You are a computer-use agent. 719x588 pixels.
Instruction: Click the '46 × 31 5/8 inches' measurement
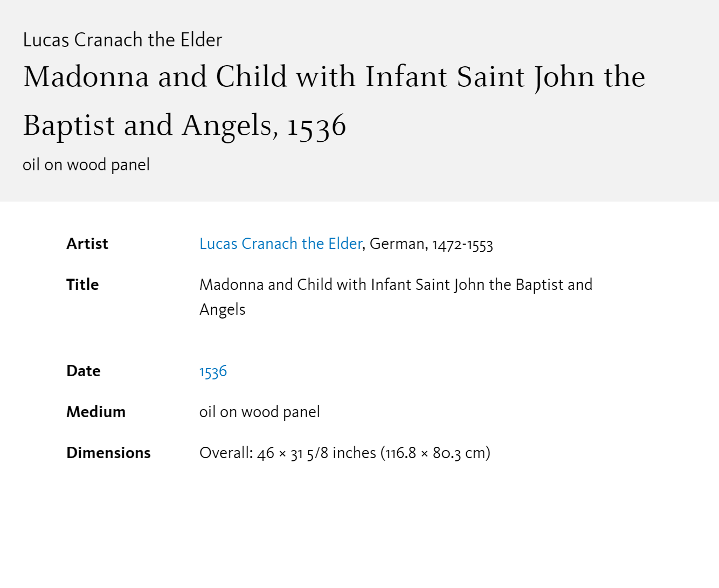[316, 453]
